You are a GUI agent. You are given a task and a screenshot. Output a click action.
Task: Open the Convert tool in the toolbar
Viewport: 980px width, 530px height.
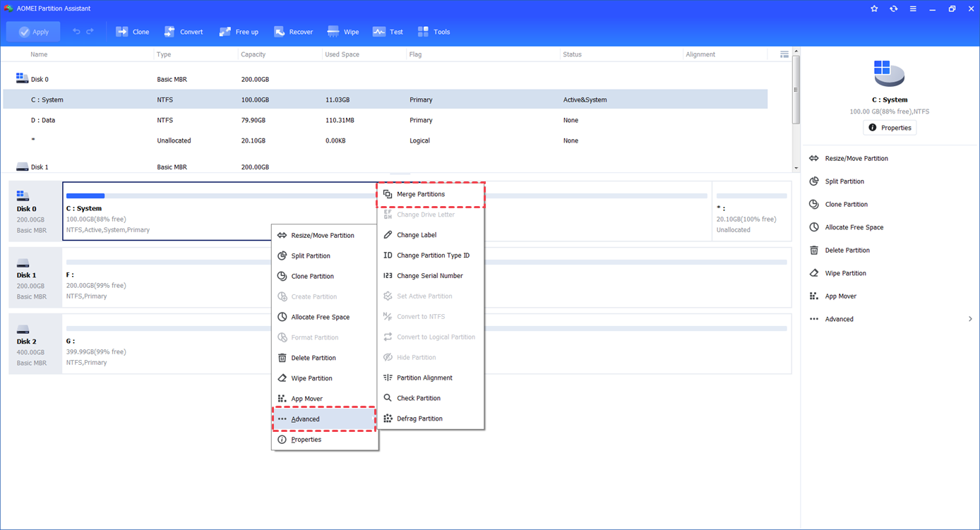tap(184, 32)
